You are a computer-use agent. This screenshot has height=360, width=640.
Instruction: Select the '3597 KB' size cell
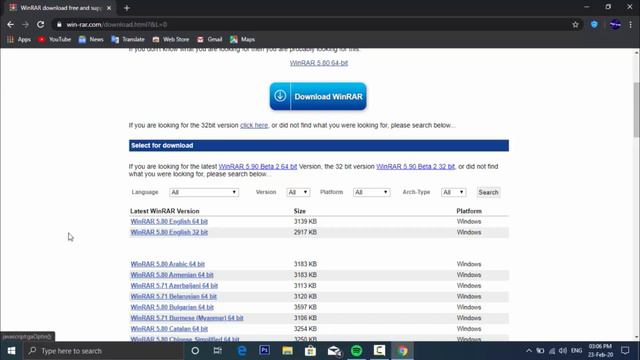[x=305, y=307]
